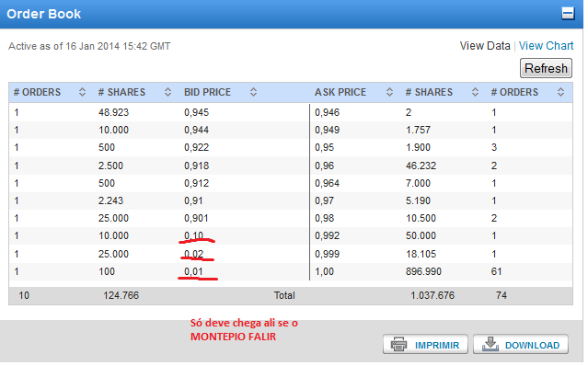Click ask shares value 5.190

pos(418,200)
